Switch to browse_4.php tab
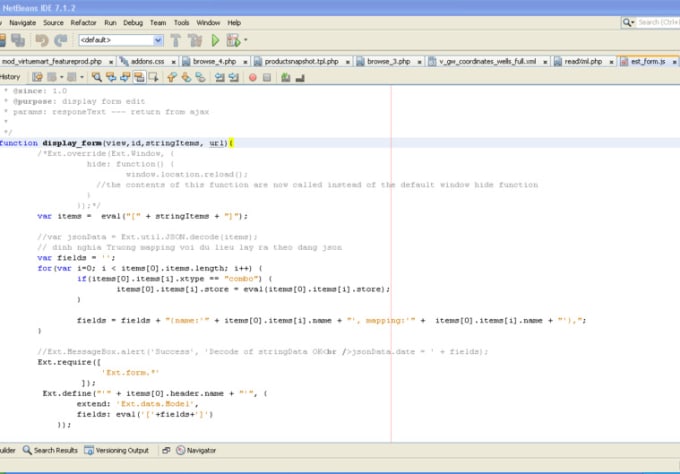The image size is (680, 474). tap(214, 62)
